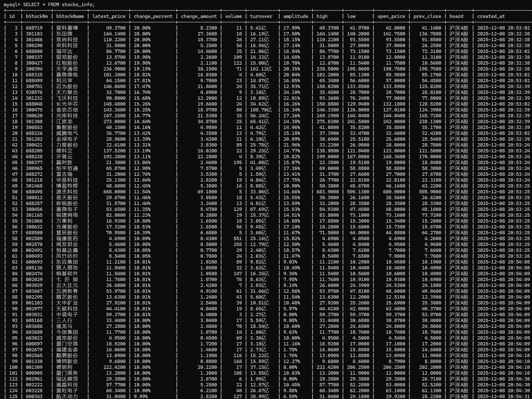Click latest price 668.0000

tap(114, 192)
